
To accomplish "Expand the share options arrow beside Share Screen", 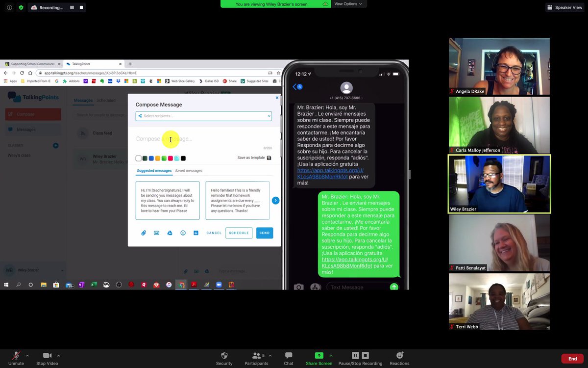I will click(331, 356).
